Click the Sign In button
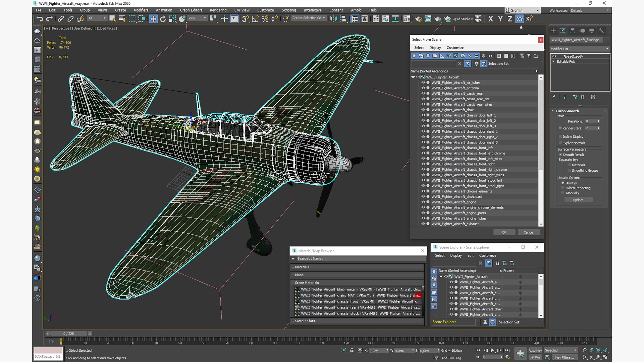 pyautogui.click(x=523, y=10)
